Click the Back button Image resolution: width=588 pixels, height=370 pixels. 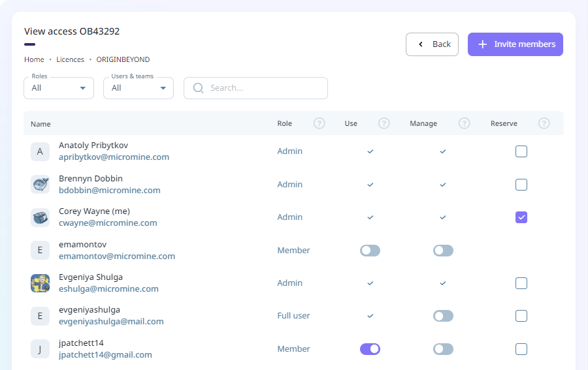[432, 44]
